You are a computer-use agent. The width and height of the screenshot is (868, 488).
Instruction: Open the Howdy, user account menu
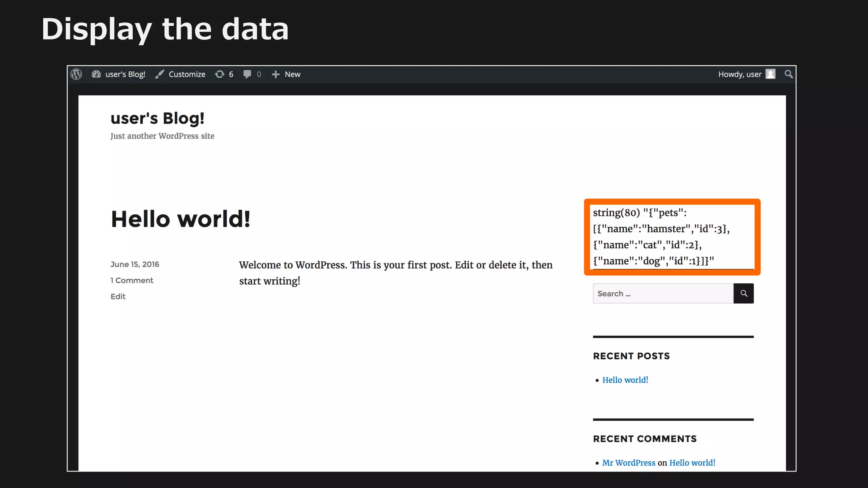(x=747, y=74)
